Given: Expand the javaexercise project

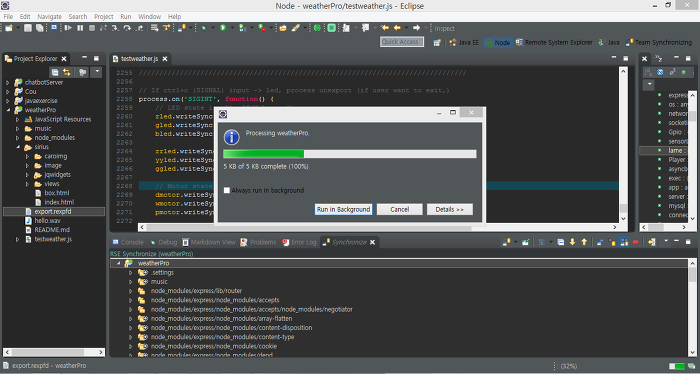Looking at the screenshot, I should tap(8, 101).
